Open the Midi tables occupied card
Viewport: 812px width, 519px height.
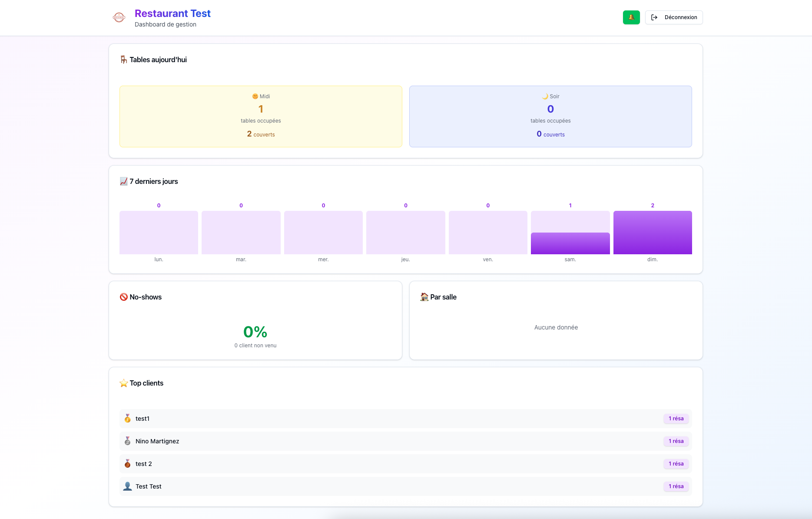[x=261, y=116]
